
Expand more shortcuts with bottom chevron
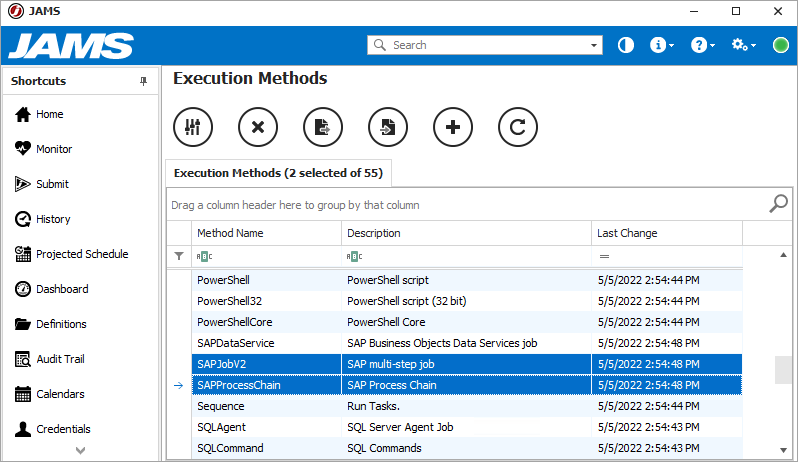(x=80, y=450)
